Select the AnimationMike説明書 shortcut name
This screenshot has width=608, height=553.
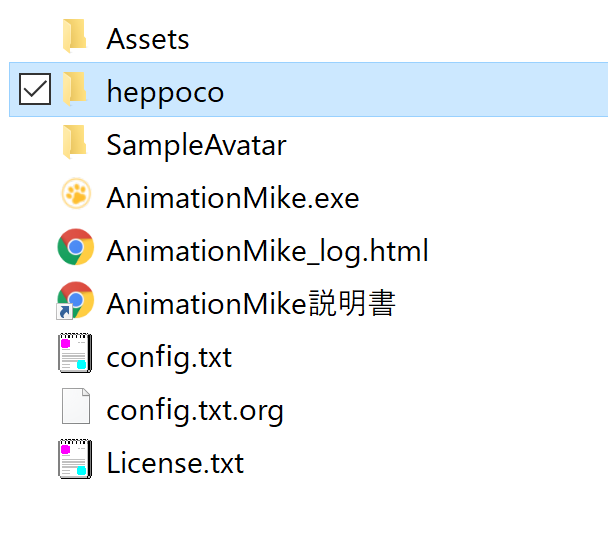pos(251,304)
